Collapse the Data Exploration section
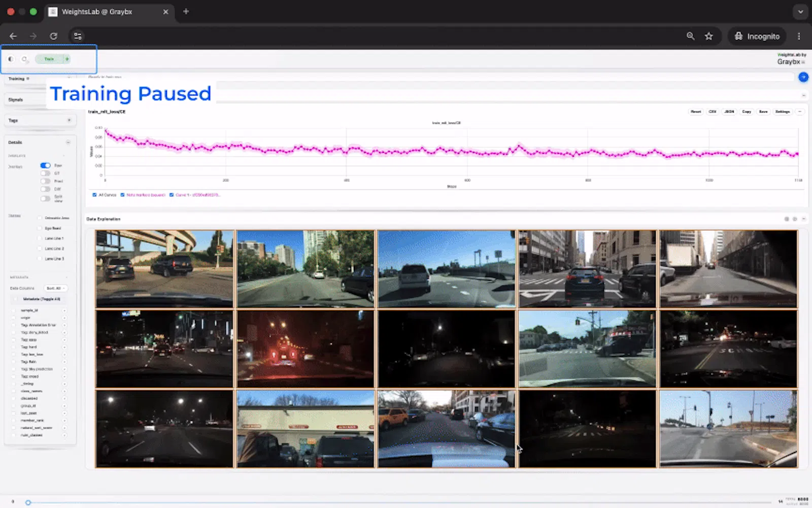This screenshot has height=508, width=812. click(803, 219)
